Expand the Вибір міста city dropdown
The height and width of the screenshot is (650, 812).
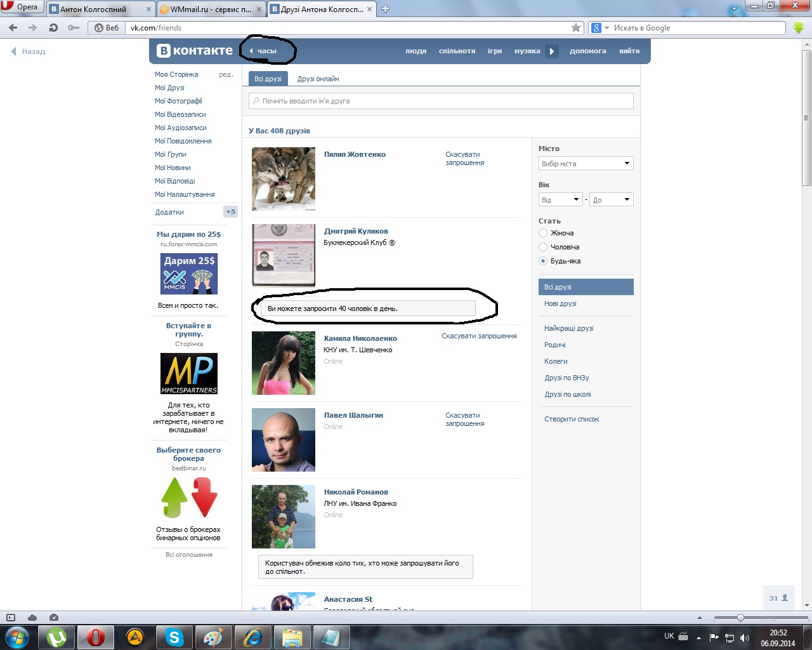point(586,164)
